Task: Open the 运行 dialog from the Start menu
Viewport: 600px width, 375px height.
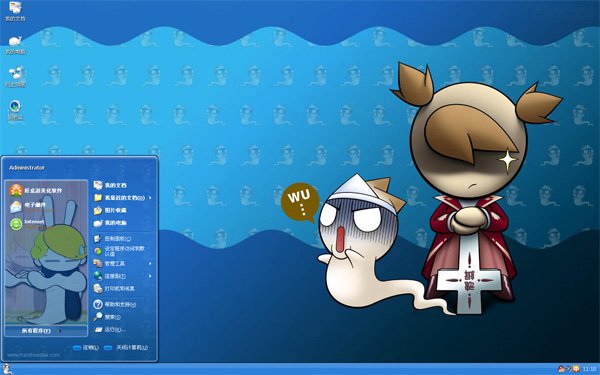Action: coord(110,329)
